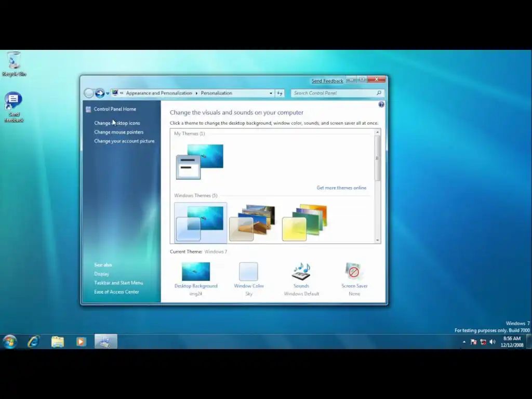
Task: Click the My Themes (1) heading
Action: [189, 134]
